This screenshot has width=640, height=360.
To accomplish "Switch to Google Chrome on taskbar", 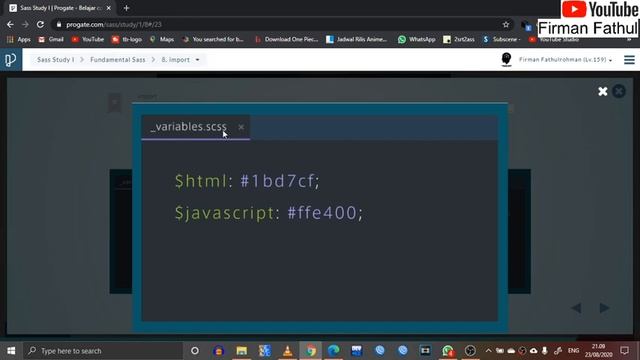I will pos(311,351).
